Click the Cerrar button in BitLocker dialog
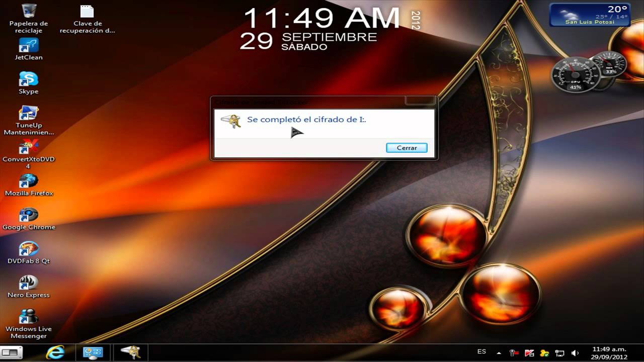Screen dimensions: 644x362 point(407,147)
